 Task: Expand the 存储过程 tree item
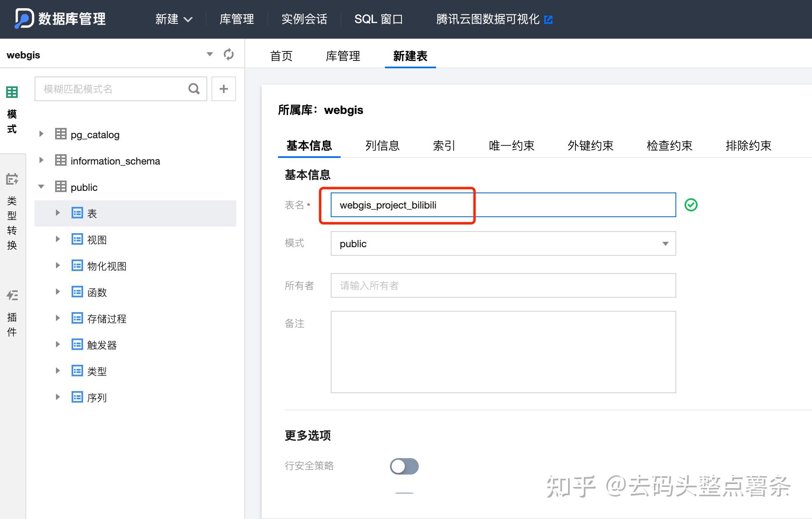coord(58,319)
